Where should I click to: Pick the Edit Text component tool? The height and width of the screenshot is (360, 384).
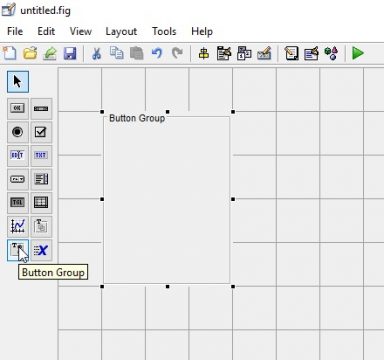(x=18, y=155)
